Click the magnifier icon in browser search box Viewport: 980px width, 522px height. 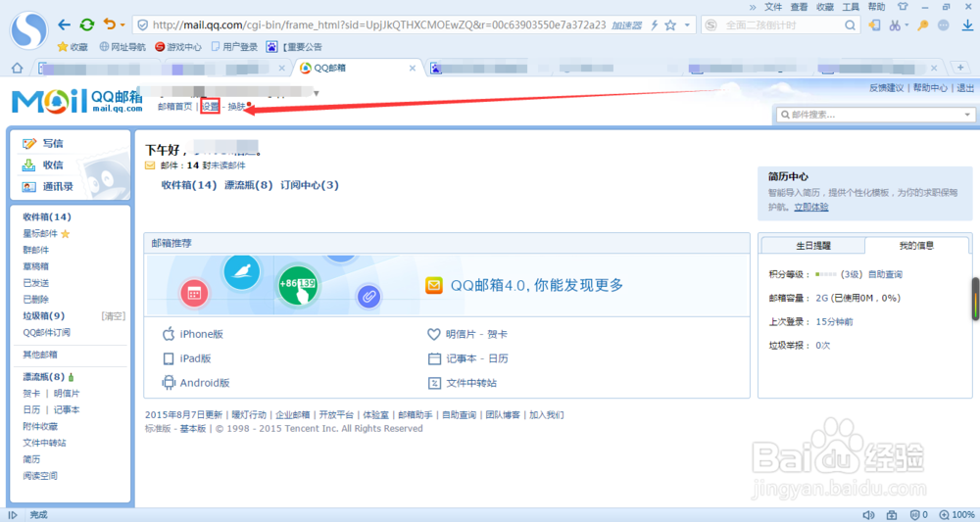point(850,25)
